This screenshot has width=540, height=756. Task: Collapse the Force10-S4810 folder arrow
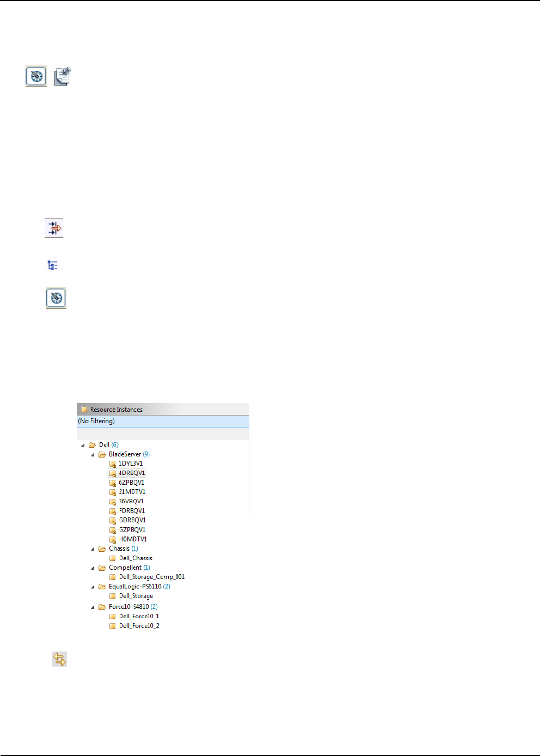coord(93,607)
